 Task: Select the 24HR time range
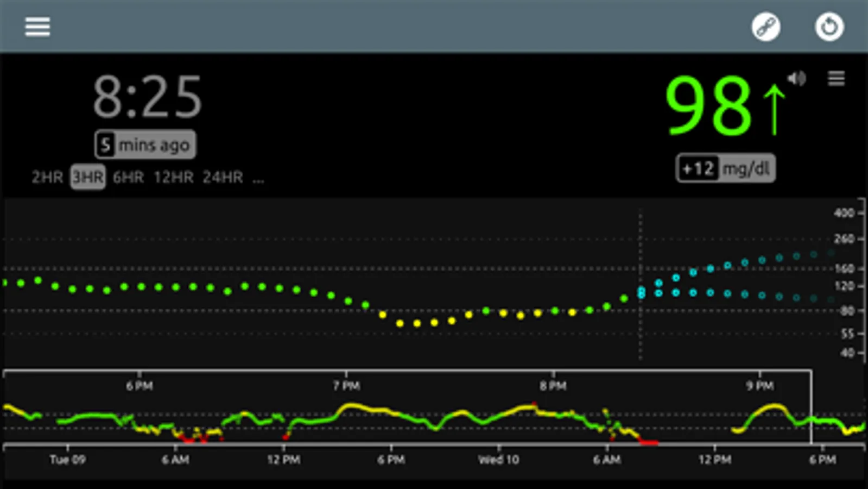223,177
